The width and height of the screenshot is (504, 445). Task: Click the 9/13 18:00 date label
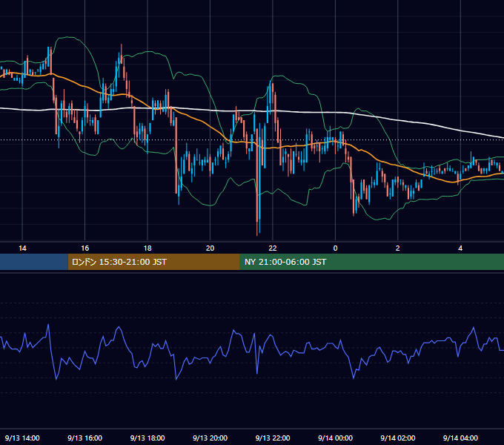pyautogui.click(x=147, y=438)
